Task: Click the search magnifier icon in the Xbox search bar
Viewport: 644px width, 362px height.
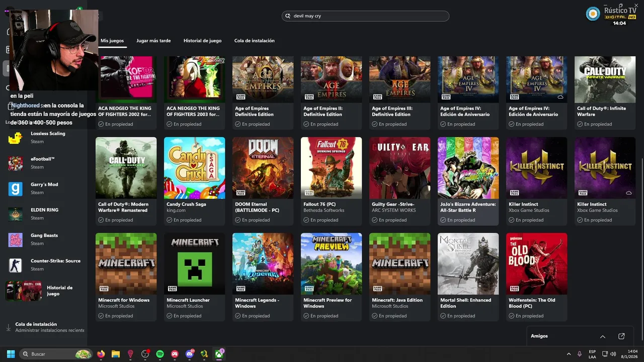Action: click(x=288, y=16)
